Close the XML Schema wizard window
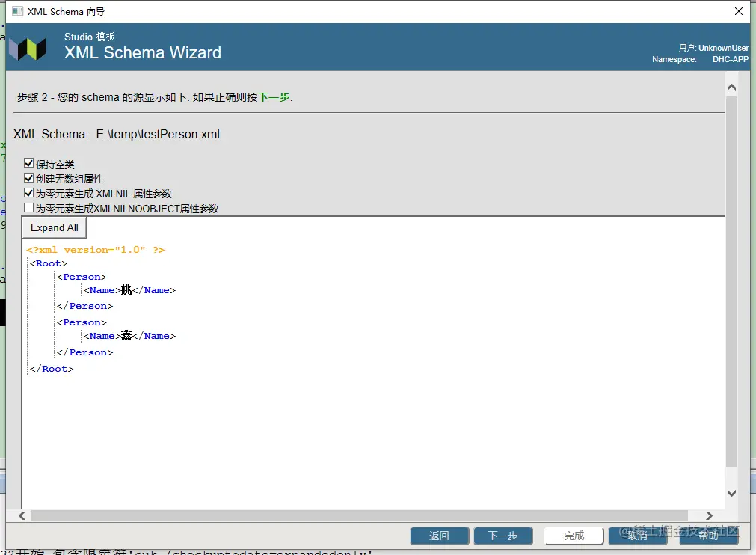Image resolution: width=756 pixels, height=555 pixels. click(x=738, y=11)
